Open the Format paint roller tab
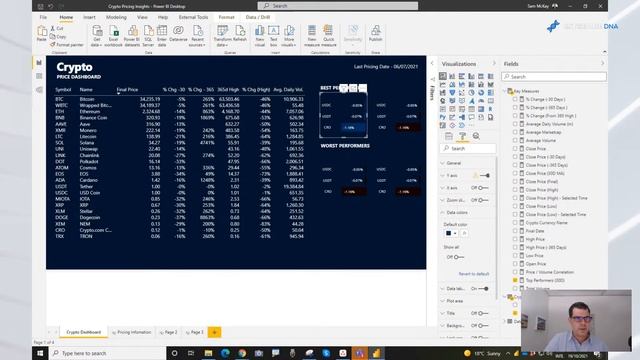 pyautogui.click(x=462, y=136)
